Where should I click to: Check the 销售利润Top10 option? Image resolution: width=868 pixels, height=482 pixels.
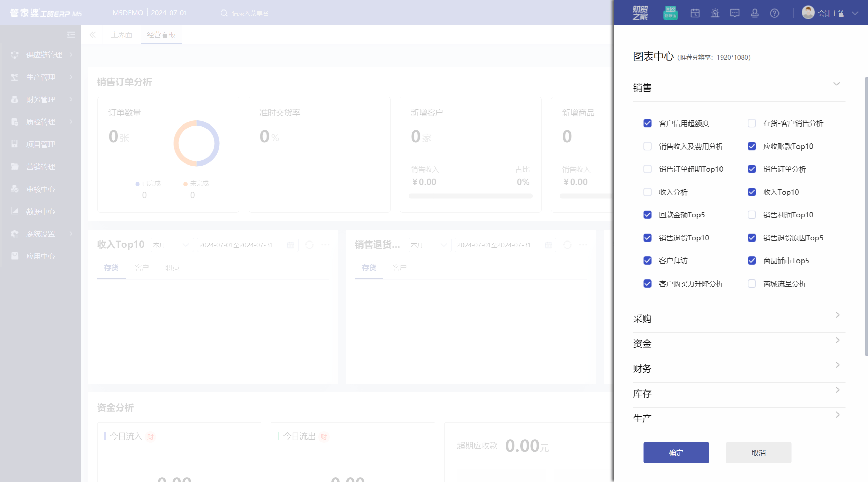tap(752, 215)
